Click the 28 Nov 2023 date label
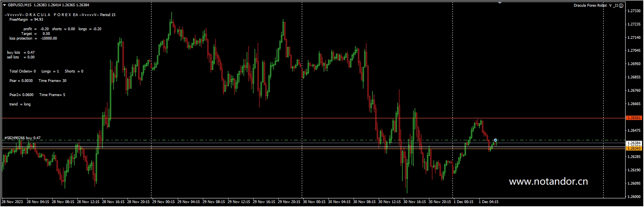This screenshot has height=207, width=644. [x=12, y=202]
